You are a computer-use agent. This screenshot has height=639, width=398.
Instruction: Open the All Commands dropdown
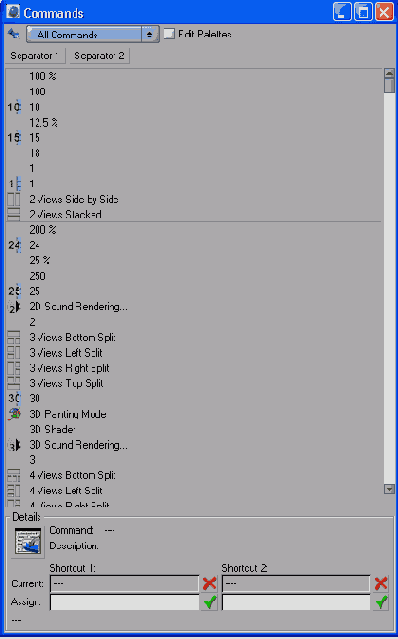[92, 35]
